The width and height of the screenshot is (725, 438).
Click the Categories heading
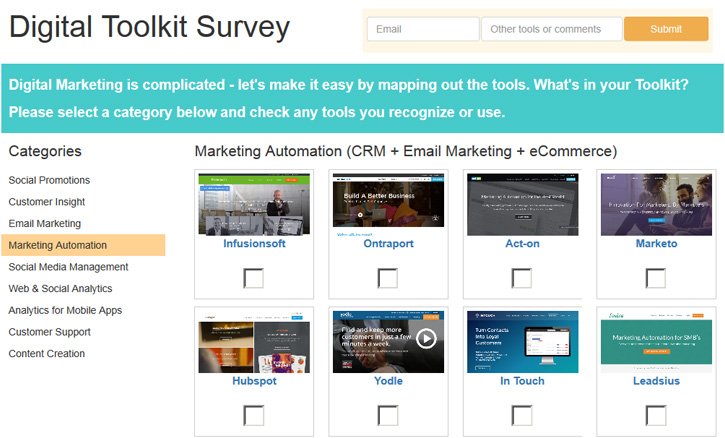pyautogui.click(x=45, y=151)
